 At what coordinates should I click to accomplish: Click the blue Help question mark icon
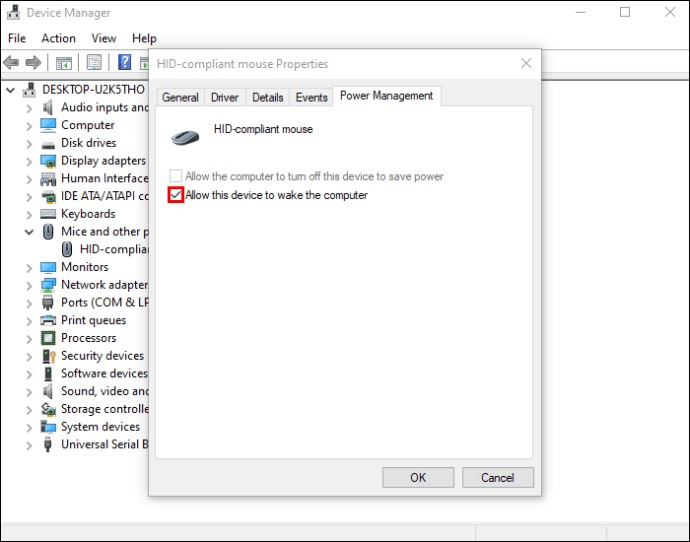[125, 62]
